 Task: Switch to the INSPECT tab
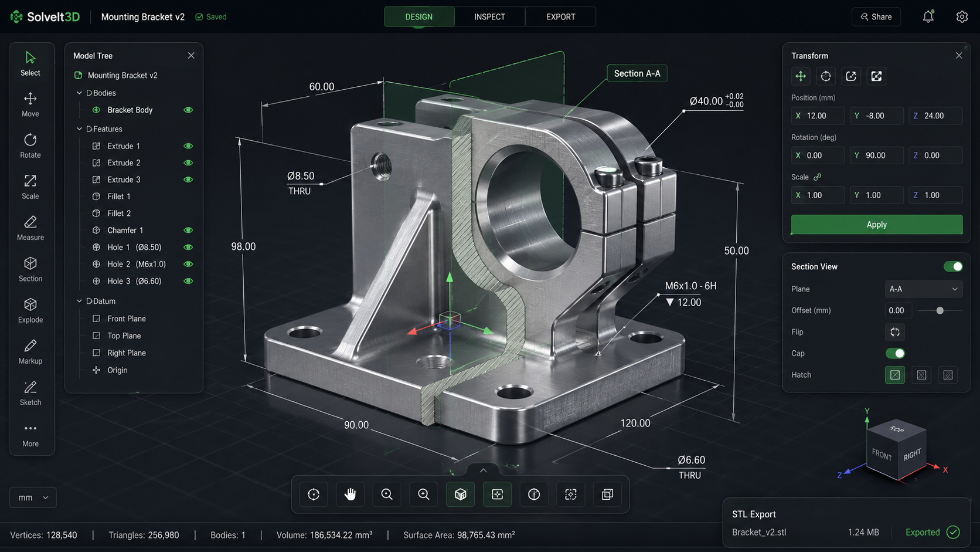489,17
